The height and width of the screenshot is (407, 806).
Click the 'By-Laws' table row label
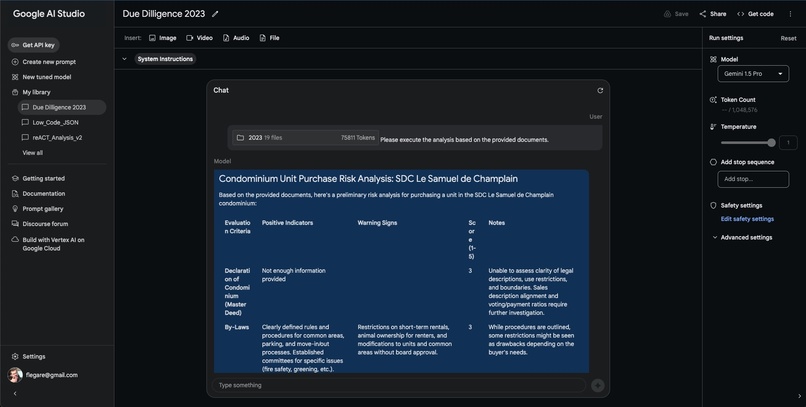236,327
